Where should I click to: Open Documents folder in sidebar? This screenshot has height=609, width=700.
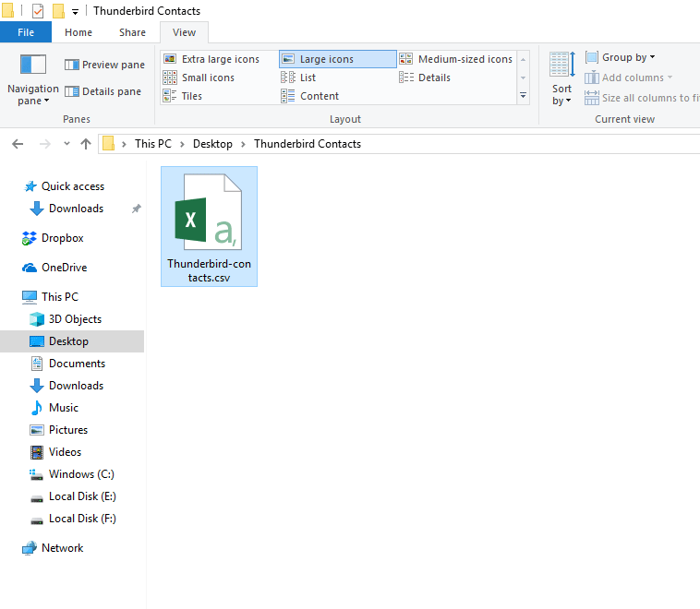pyautogui.click(x=67, y=364)
